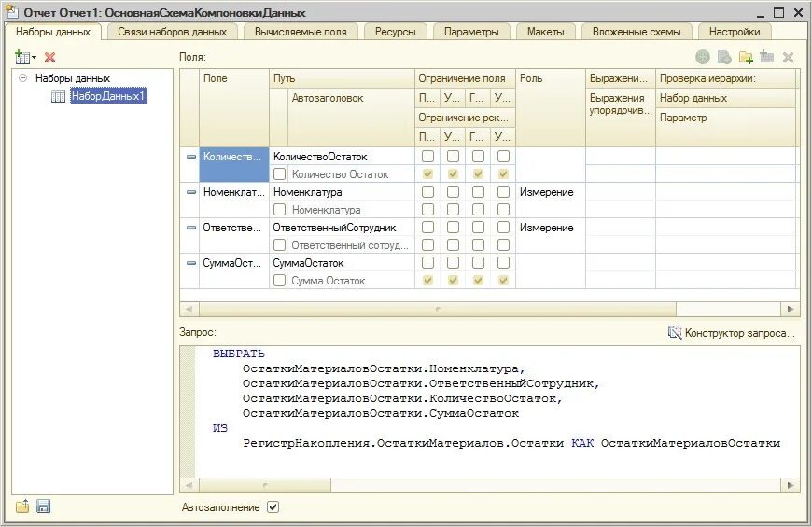Image resolution: width=812 pixels, height=527 pixels.
Task: Click the table icon beside НаборДанных1
Action: [58, 96]
